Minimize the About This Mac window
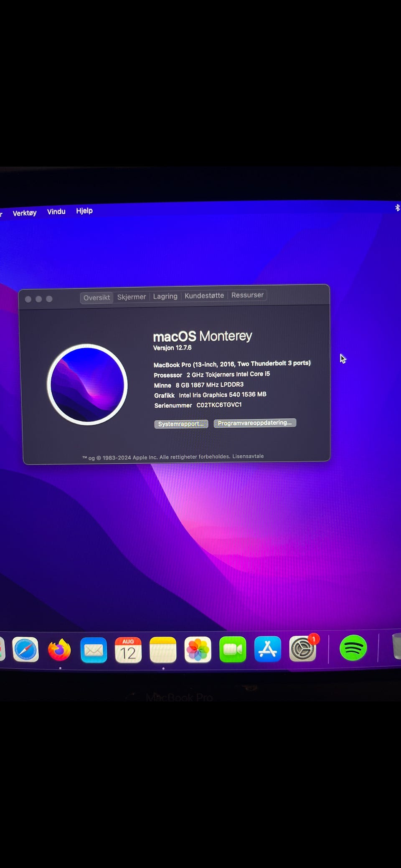This screenshot has height=868, width=401. (x=38, y=299)
